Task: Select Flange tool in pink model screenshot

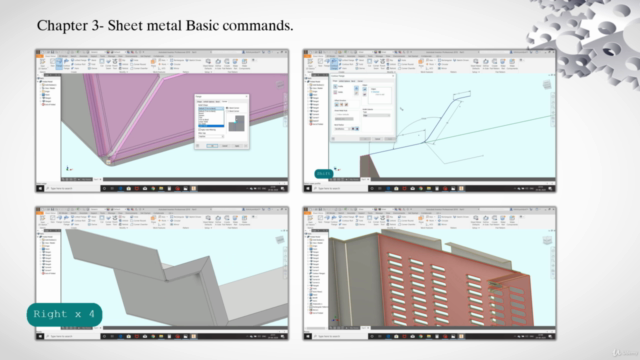Action: (x=59, y=63)
